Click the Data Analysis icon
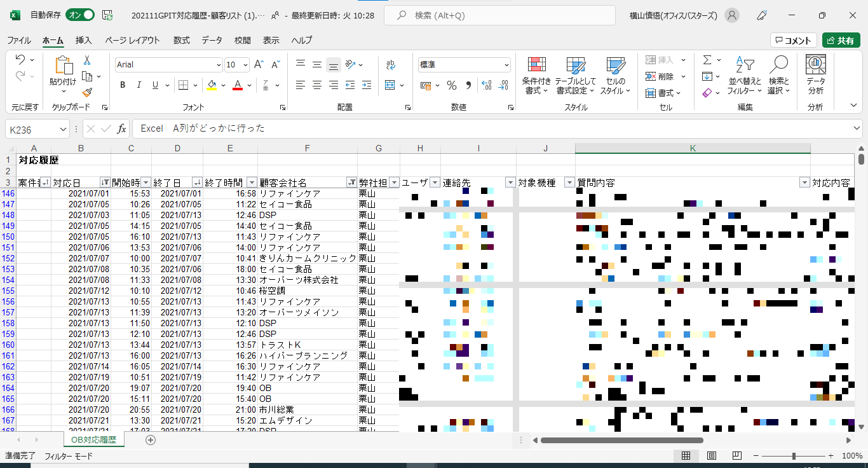Image resolution: width=868 pixels, height=468 pixels. click(x=815, y=76)
